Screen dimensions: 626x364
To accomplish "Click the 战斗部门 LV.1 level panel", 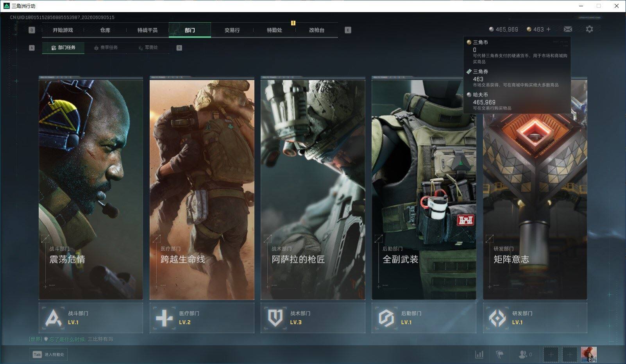I will pyautogui.click(x=91, y=318).
